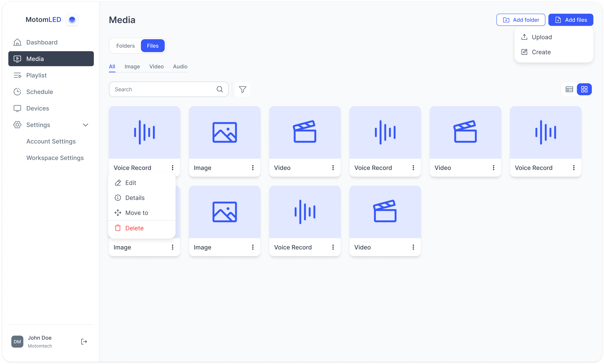Image resolution: width=604 pixels, height=364 pixels.
Task: Open second Voice Record waveform thumbnail
Action: [x=385, y=132]
